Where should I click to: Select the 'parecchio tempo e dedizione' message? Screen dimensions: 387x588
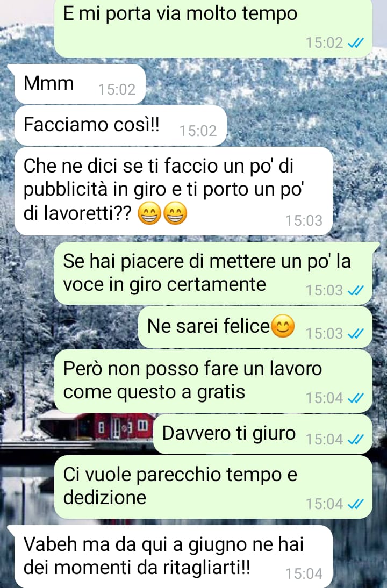213,487
